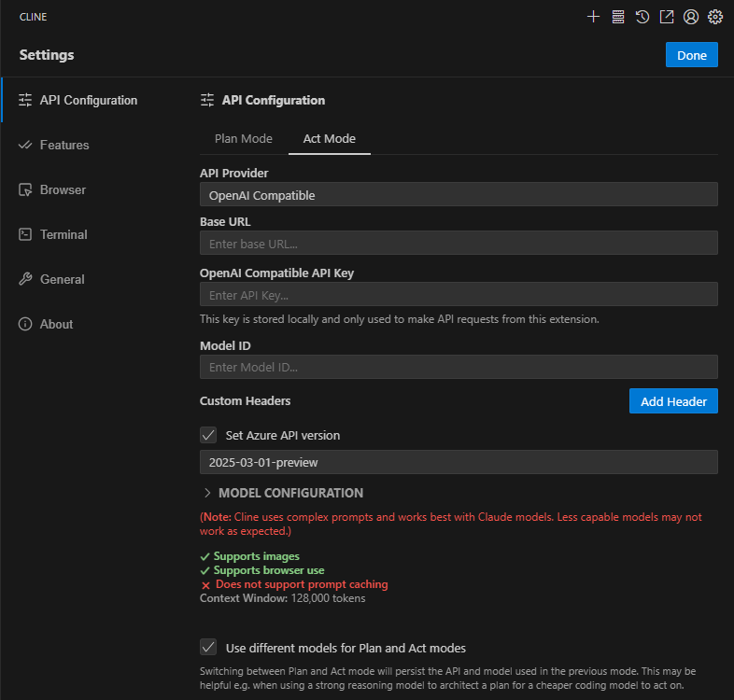
Task: Open Browser settings in sidebar
Action: tap(62, 189)
